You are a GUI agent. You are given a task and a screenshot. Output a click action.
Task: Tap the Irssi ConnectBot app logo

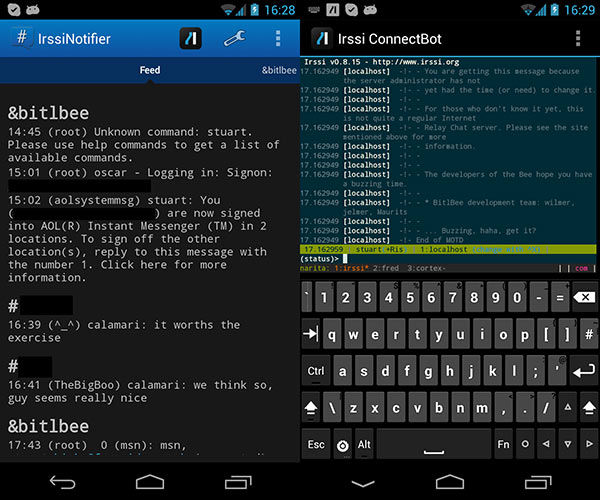[x=322, y=38]
